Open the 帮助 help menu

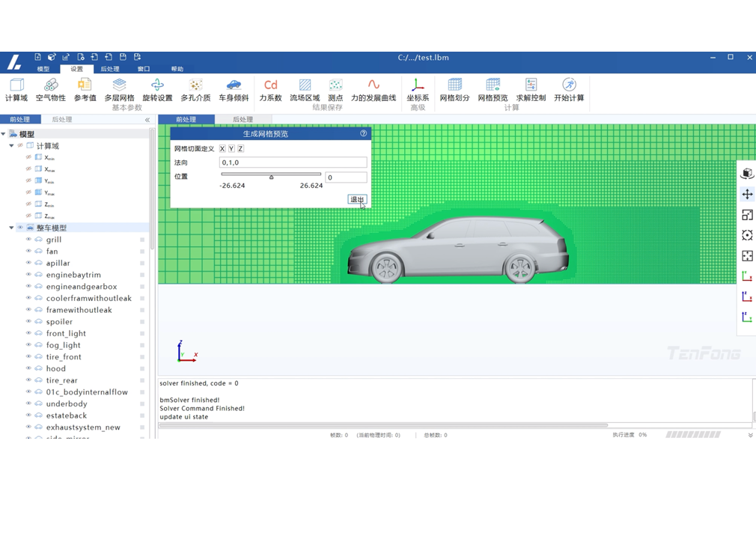pos(177,69)
